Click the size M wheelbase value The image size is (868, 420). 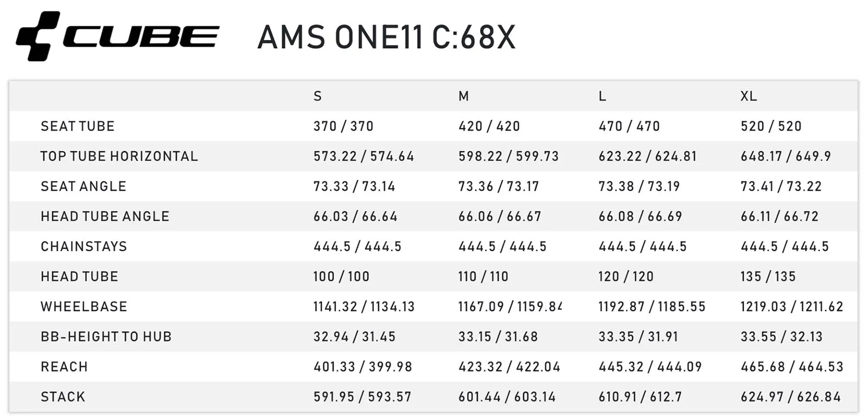point(510,307)
